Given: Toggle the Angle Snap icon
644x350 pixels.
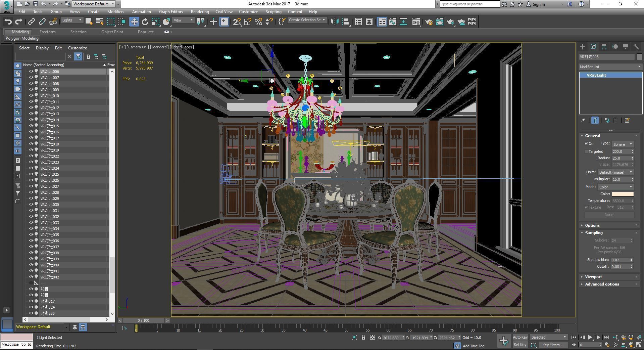Looking at the screenshot, I should tap(247, 22).
